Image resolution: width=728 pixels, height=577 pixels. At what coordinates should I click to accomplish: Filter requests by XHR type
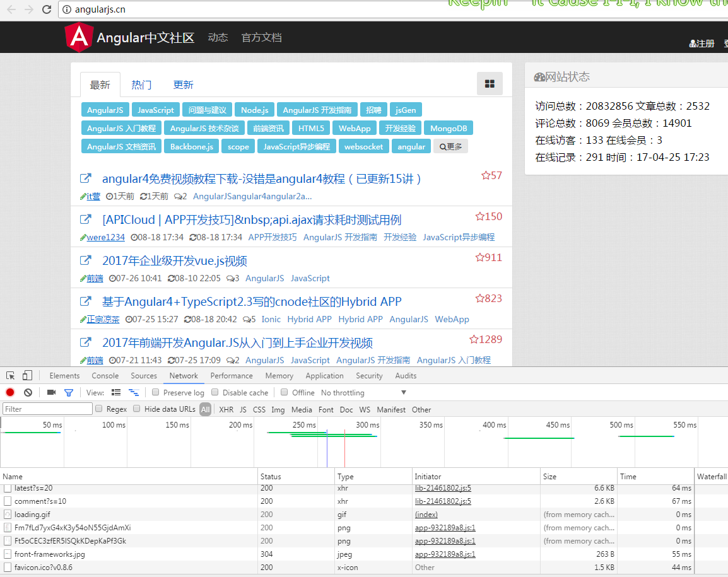pyautogui.click(x=226, y=409)
